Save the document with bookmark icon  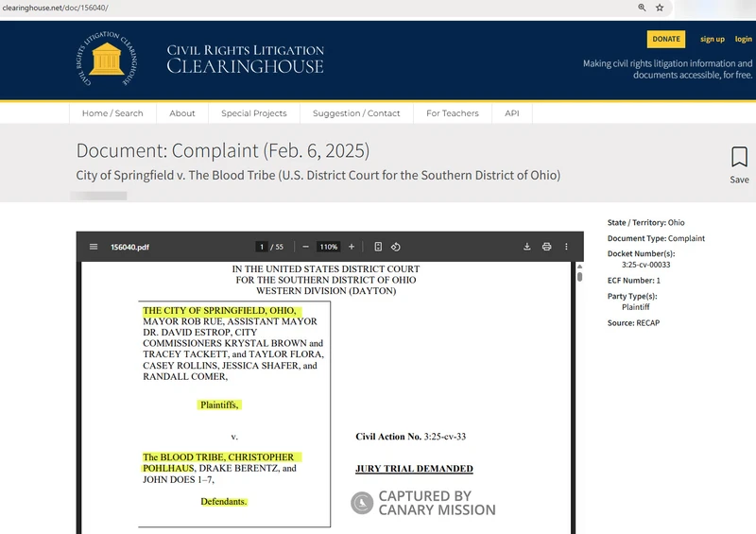[x=739, y=165]
